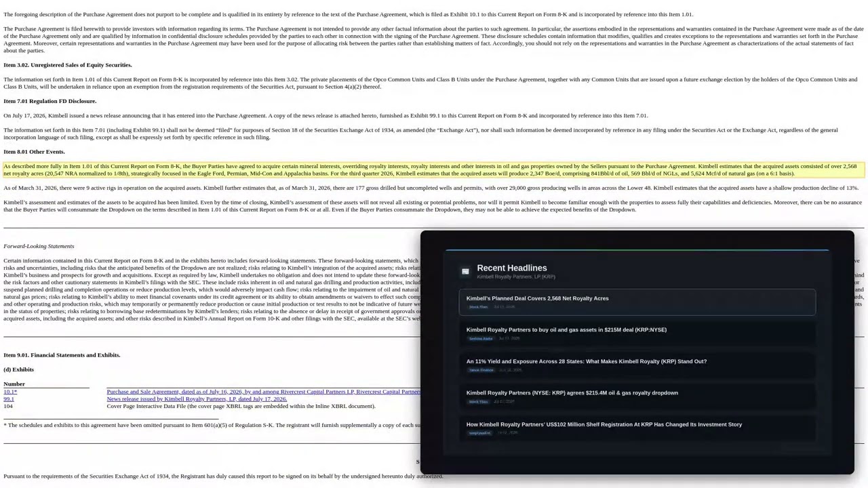This screenshot has height=488, width=868.
Task: Click the paragraph starting 'The foregoing description of the Purchase Agreement'
Action: point(349,14)
